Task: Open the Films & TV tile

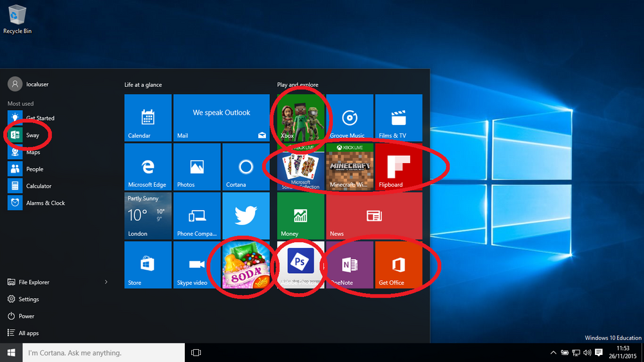Action: (399, 118)
